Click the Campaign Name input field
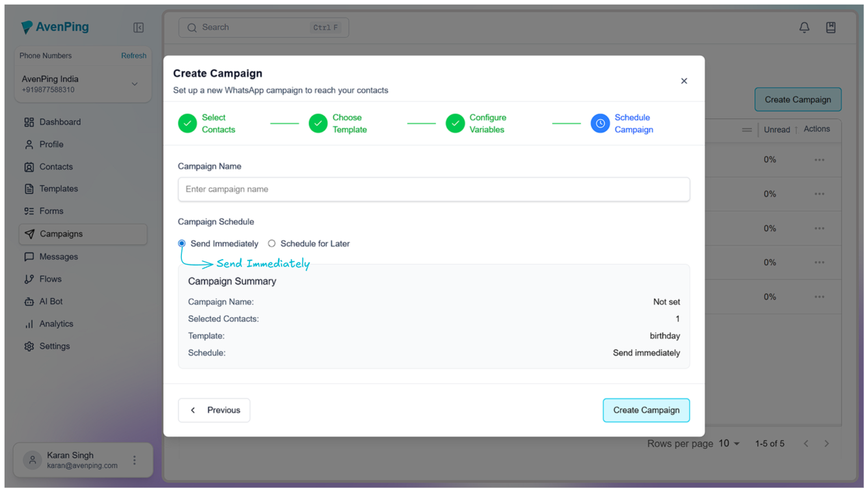Screen dimensions: 868x492 pos(433,189)
